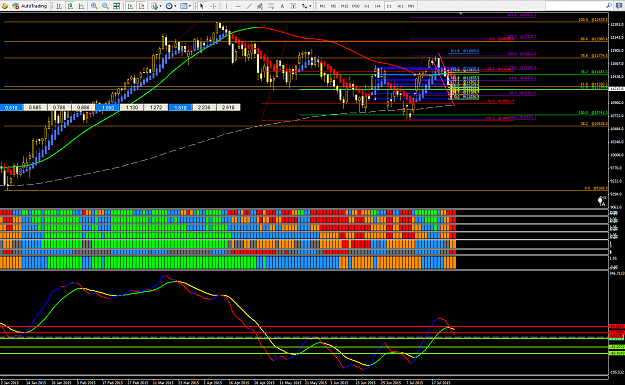
Task: Switch to the D1 timeframe
Action: 389,6
